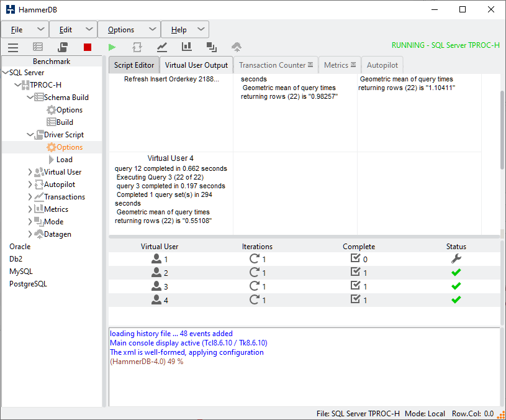This screenshot has width=506, height=420.
Task: Click the hamburger menu toolbar icon
Action: (x=13, y=47)
